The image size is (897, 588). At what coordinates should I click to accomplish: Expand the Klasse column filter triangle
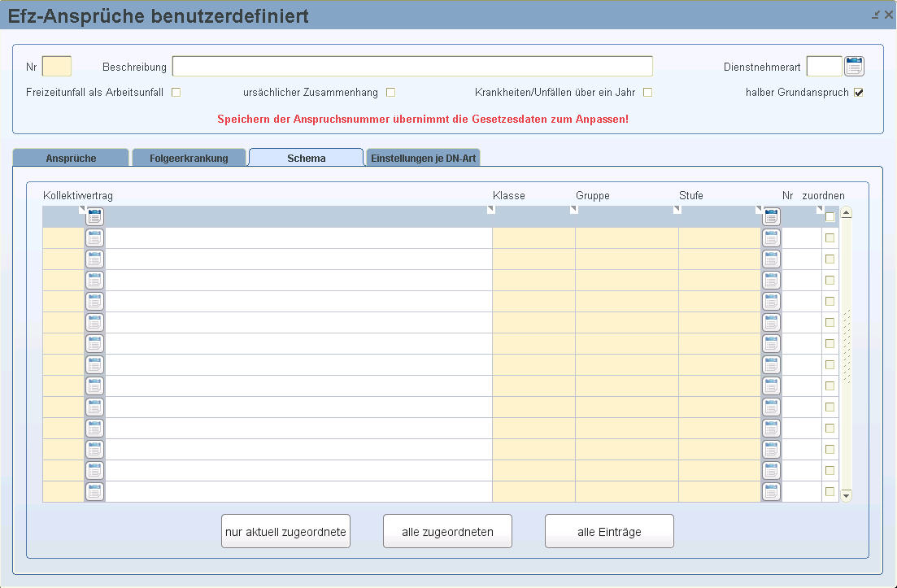pyautogui.click(x=490, y=210)
